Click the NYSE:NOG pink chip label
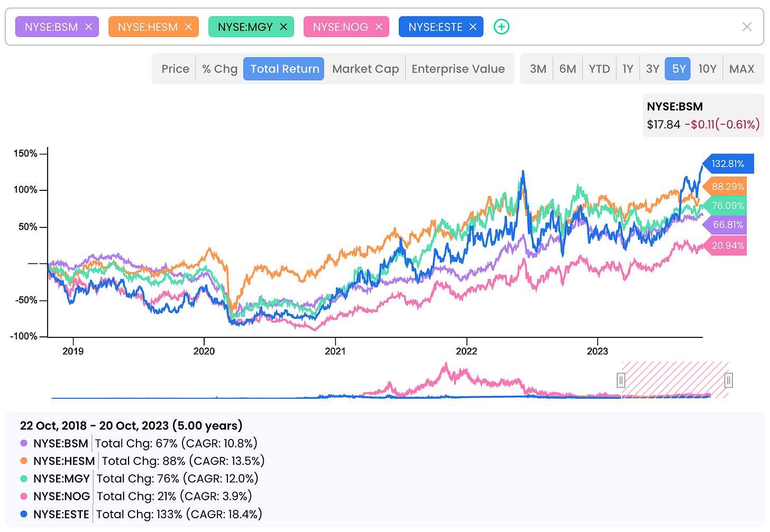This screenshot has height=532, width=770. tap(341, 27)
